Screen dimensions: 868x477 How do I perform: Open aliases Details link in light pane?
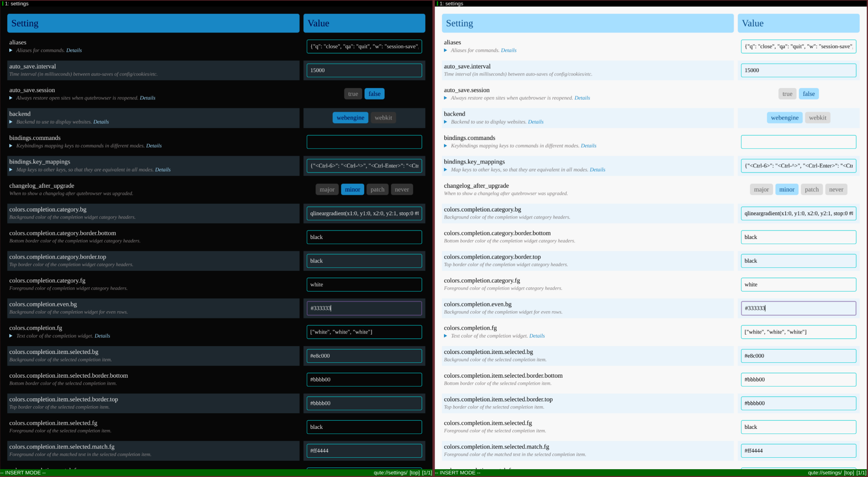(508, 50)
